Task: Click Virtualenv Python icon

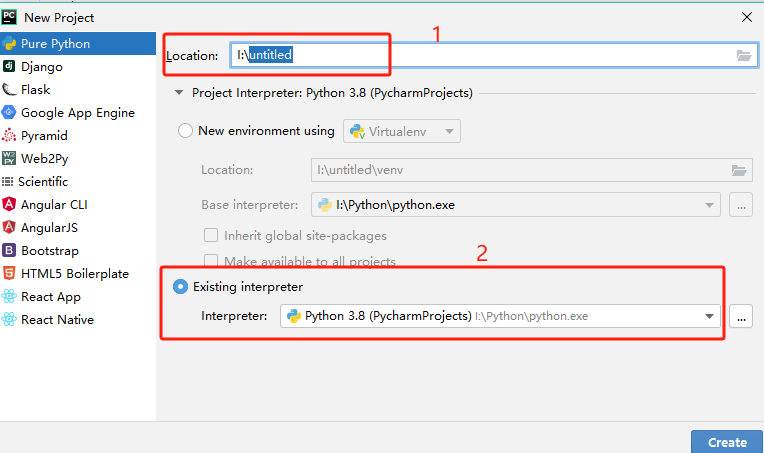Action: pos(358,132)
